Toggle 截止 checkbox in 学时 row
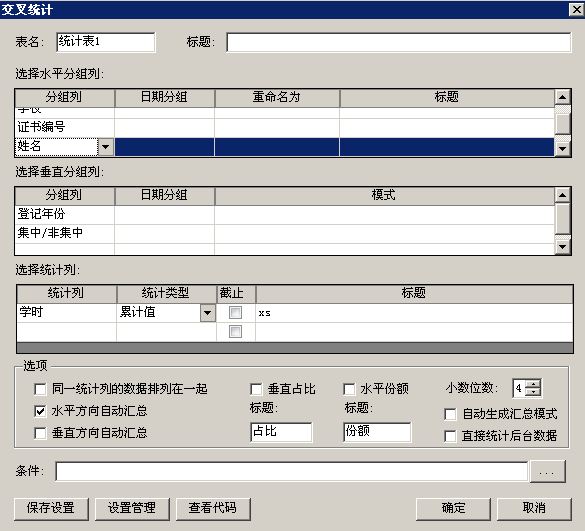 [235, 313]
